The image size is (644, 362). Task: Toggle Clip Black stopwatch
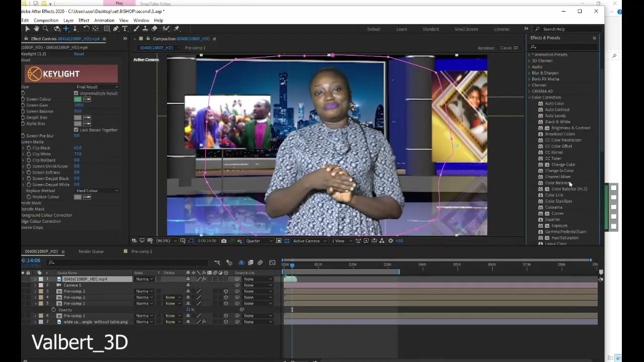coord(29,148)
